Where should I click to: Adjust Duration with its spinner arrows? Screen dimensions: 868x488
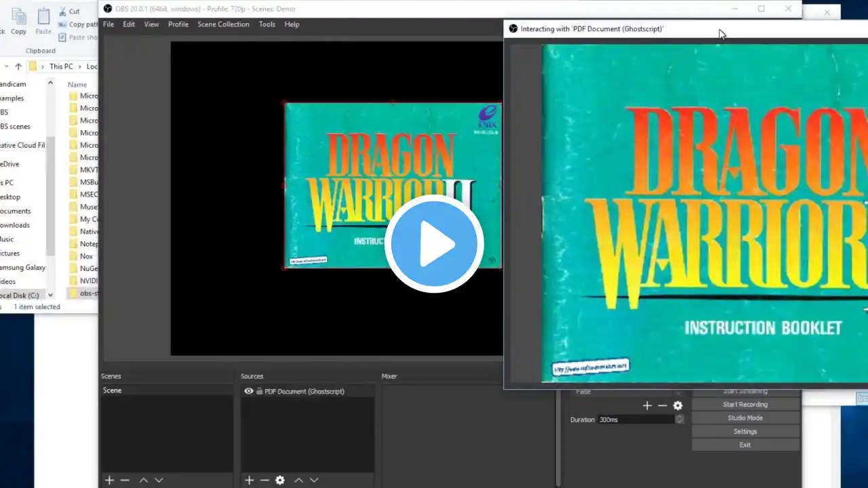click(x=679, y=420)
